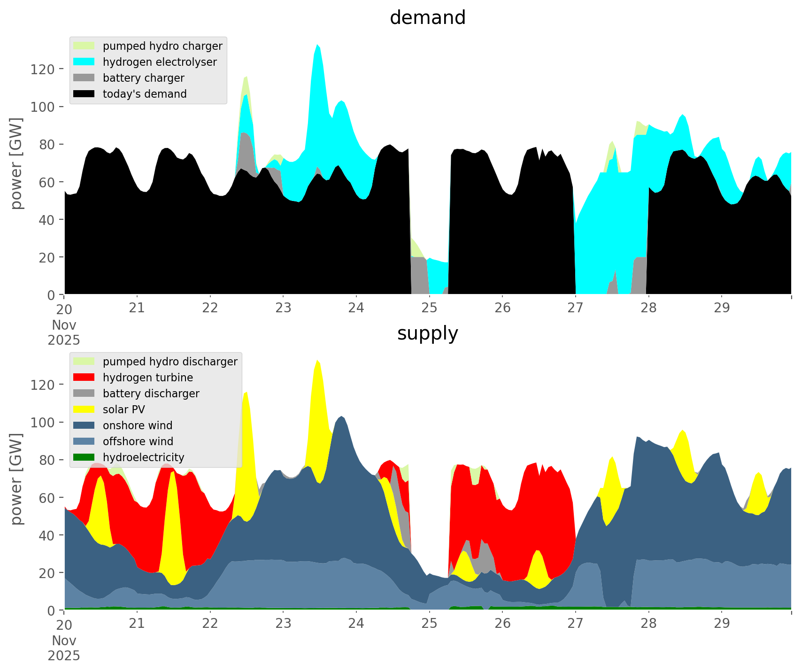Click the black today's demand legend swatch
Screen dimensions: 801x672
(x=84, y=94)
